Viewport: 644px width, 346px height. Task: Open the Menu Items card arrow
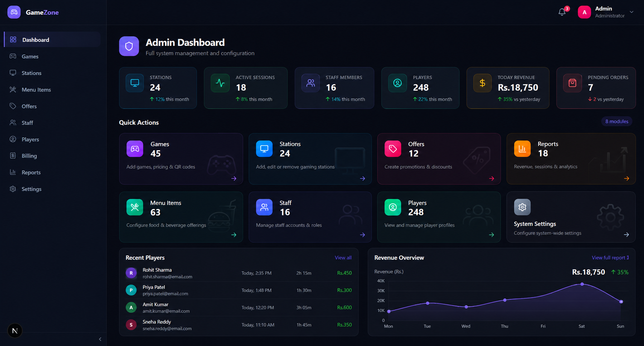pos(234,235)
